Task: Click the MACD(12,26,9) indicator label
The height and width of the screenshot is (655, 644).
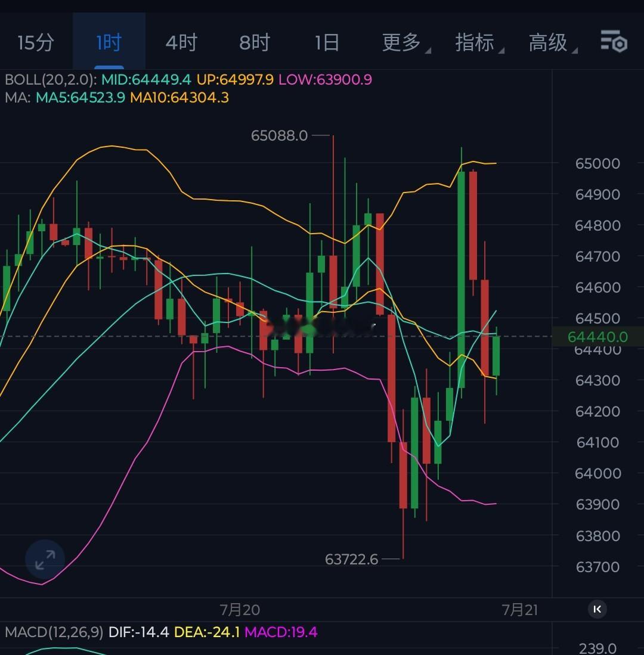Action: coord(54,632)
